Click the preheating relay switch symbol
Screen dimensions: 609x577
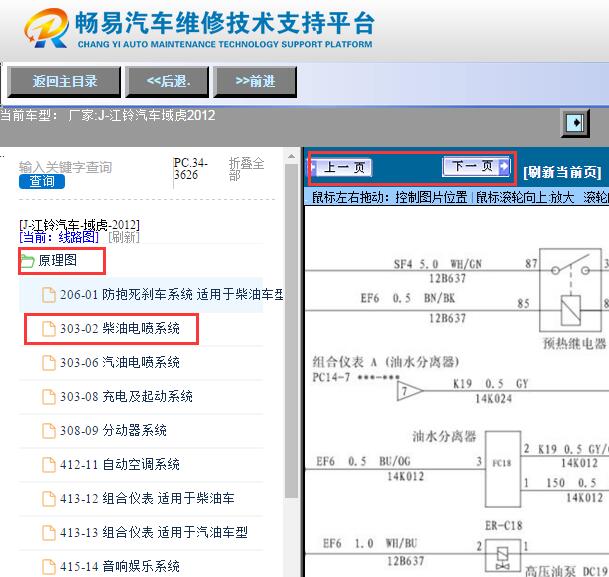[571, 290]
